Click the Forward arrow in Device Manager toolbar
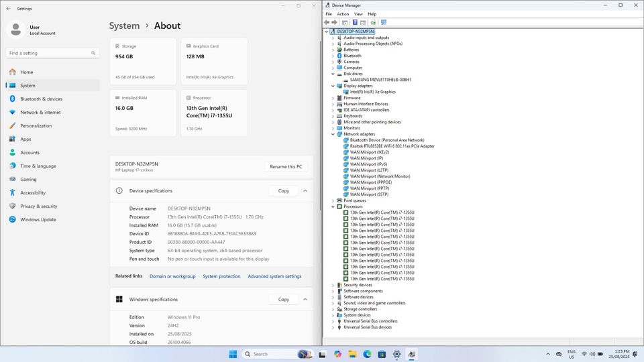This screenshot has width=644, height=362. pos(334,23)
